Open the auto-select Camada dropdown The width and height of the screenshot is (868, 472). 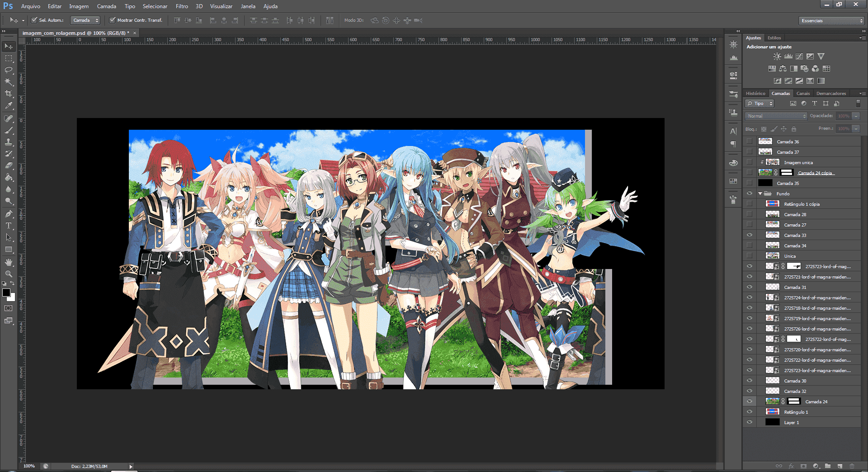85,20
